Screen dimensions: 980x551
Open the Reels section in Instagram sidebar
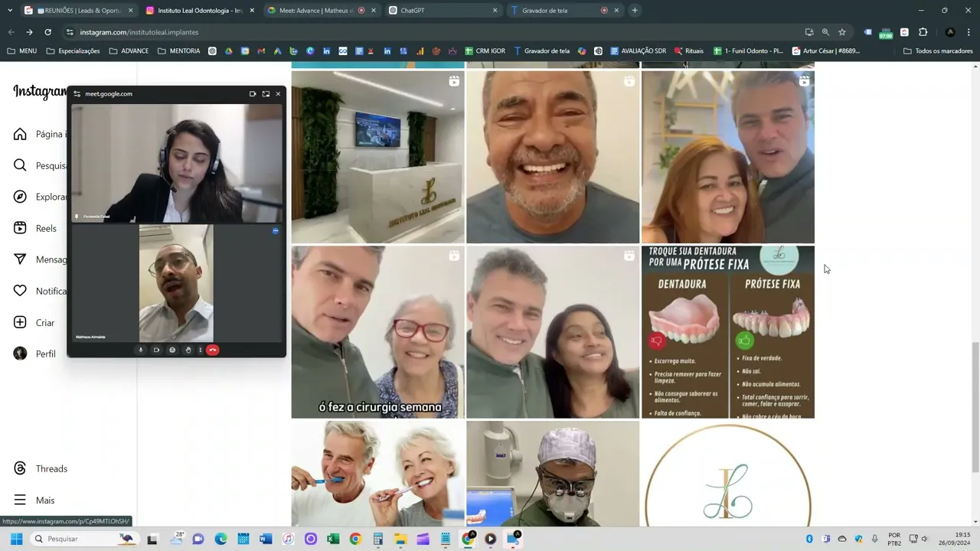point(35,228)
